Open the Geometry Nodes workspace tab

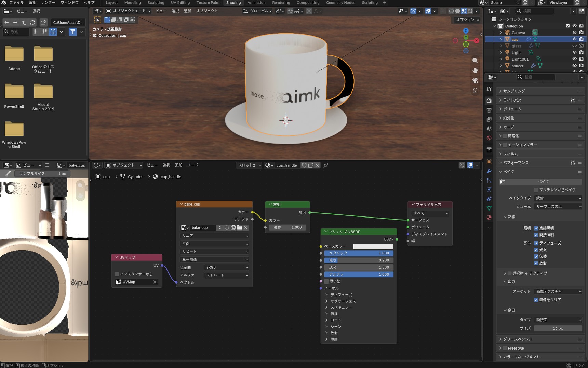pyautogui.click(x=340, y=3)
